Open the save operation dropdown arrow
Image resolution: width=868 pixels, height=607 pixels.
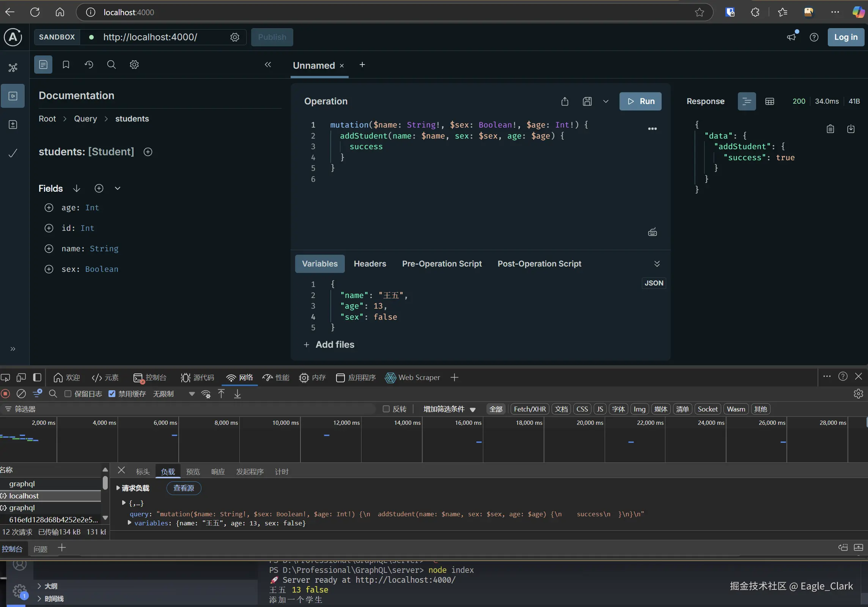pos(606,101)
